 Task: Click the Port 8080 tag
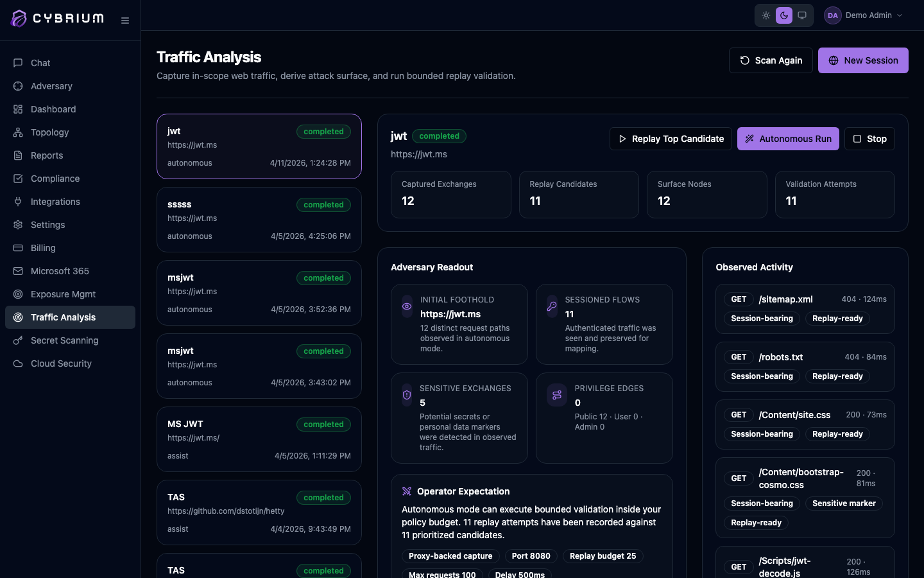tap(531, 556)
